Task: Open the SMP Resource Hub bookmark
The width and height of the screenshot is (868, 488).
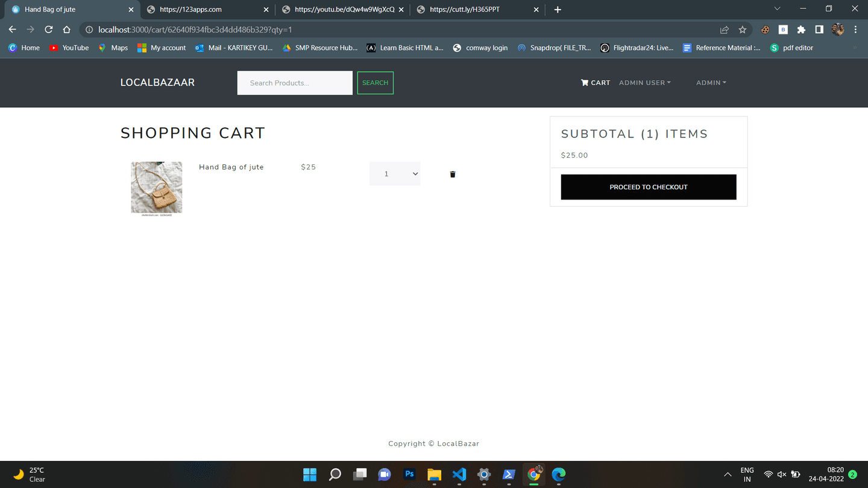Action: click(320, 48)
